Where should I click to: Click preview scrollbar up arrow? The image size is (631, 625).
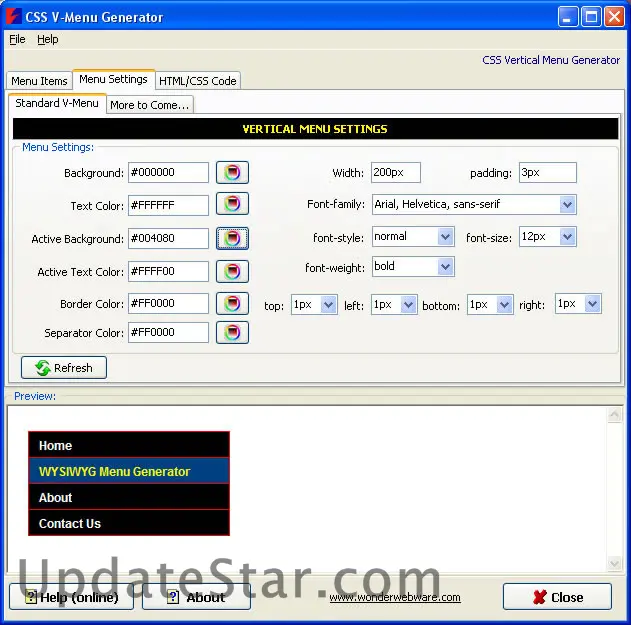point(615,414)
